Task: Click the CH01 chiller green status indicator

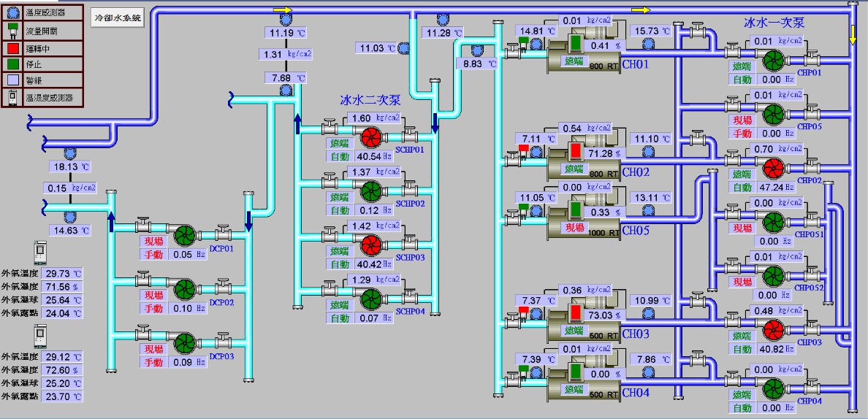Action: tap(576, 42)
